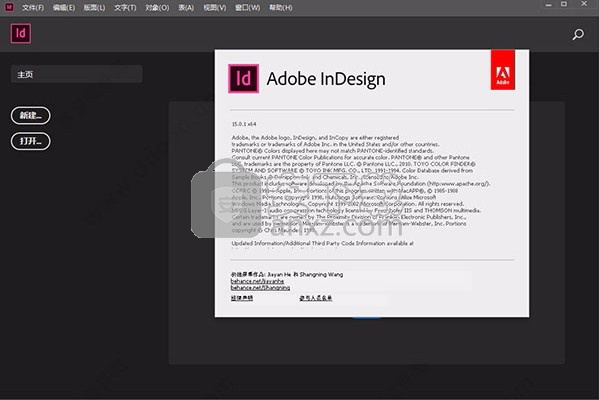Minimize the InDesign window
Viewport: 599px width, 400px height.
pos(549,5)
